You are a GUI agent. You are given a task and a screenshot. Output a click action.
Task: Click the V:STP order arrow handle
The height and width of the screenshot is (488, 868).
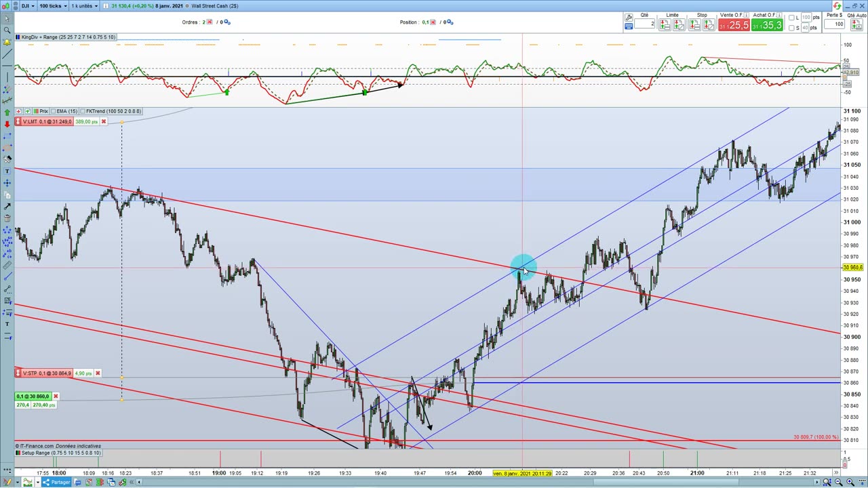[x=18, y=373]
